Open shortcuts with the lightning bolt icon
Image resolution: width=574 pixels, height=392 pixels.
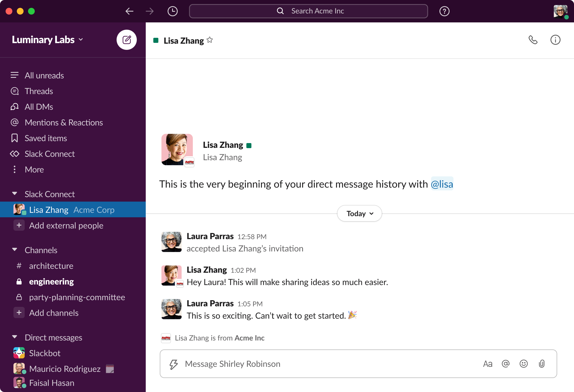click(x=174, y=364)
